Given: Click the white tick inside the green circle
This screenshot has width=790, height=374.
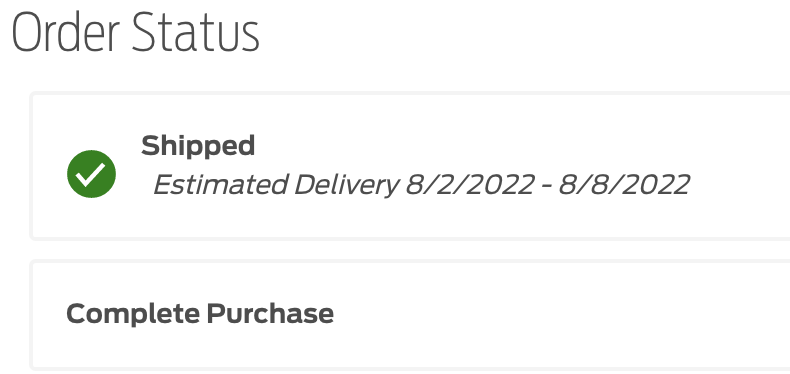Looking at the screenshot, I should coord(91,174).
